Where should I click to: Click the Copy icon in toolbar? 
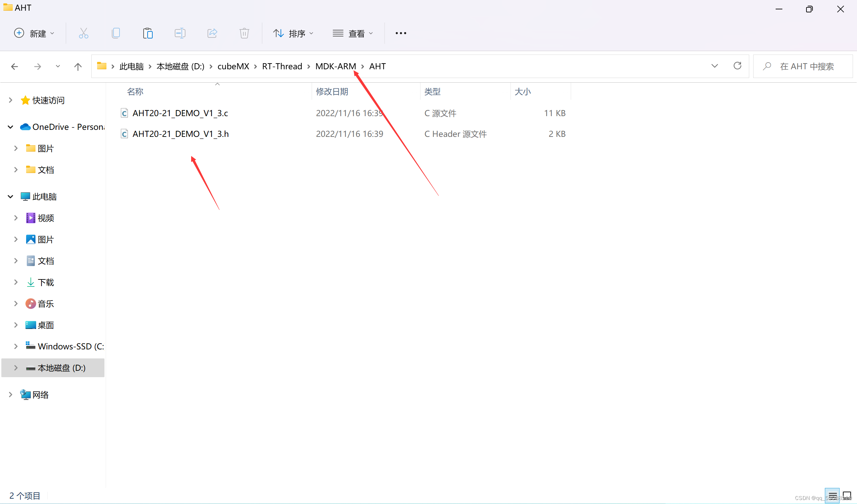115,33
